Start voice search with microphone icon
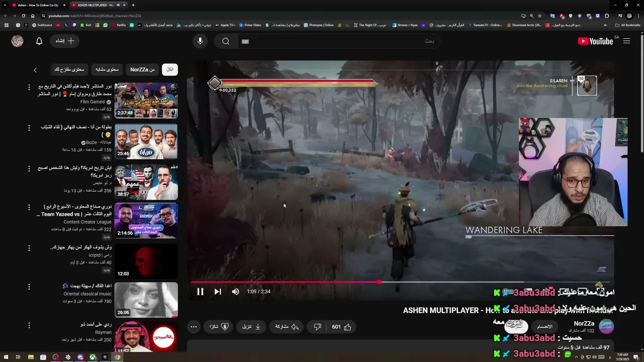Viewport: 644px width, 362px height. click(200, 41)
